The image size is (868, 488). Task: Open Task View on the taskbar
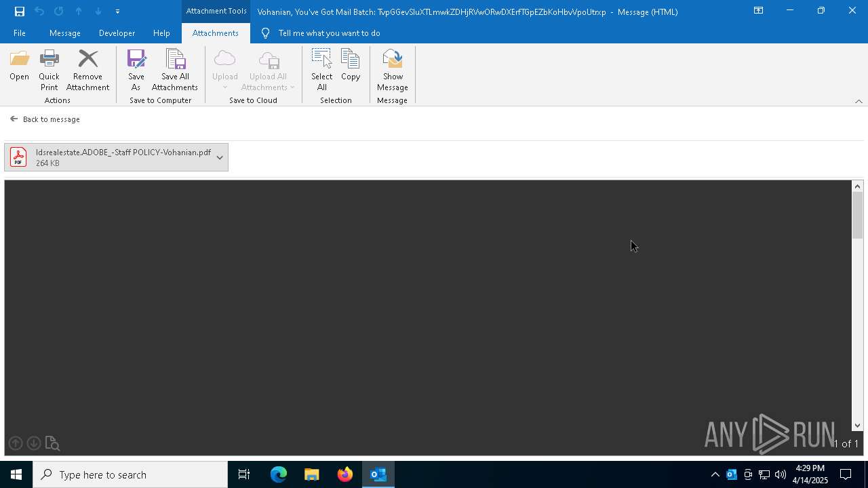[x=244, y=474]
